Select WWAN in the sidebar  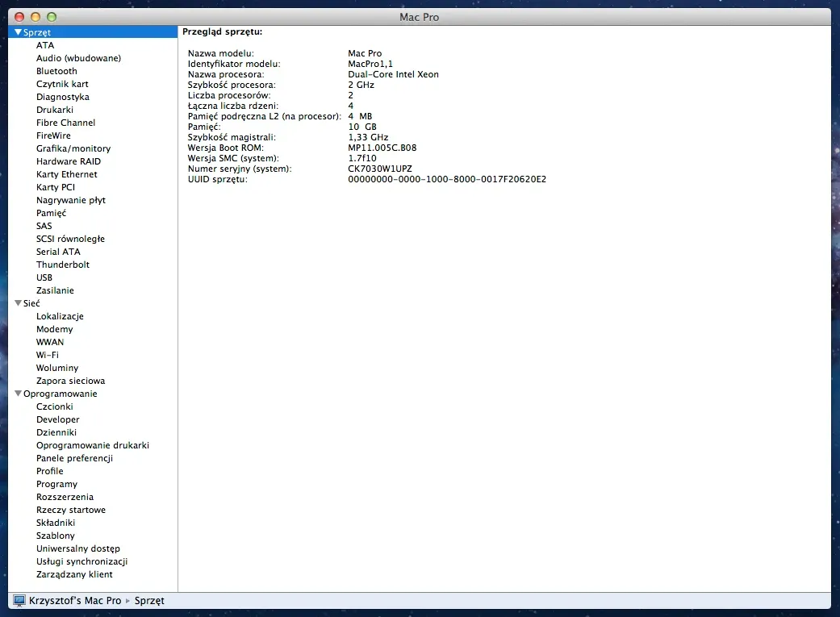(x=50, y=342)
